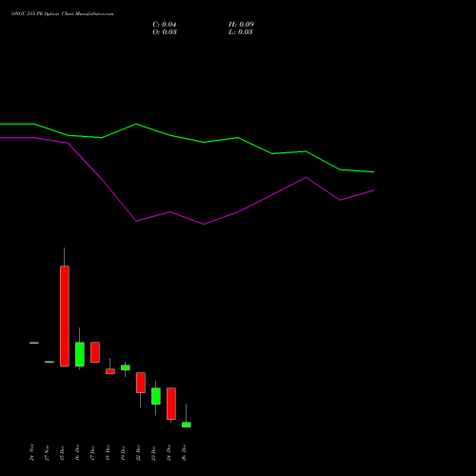
Task: Select the last green candlestick for 26 Dec
Action: (x=187, y=425)
